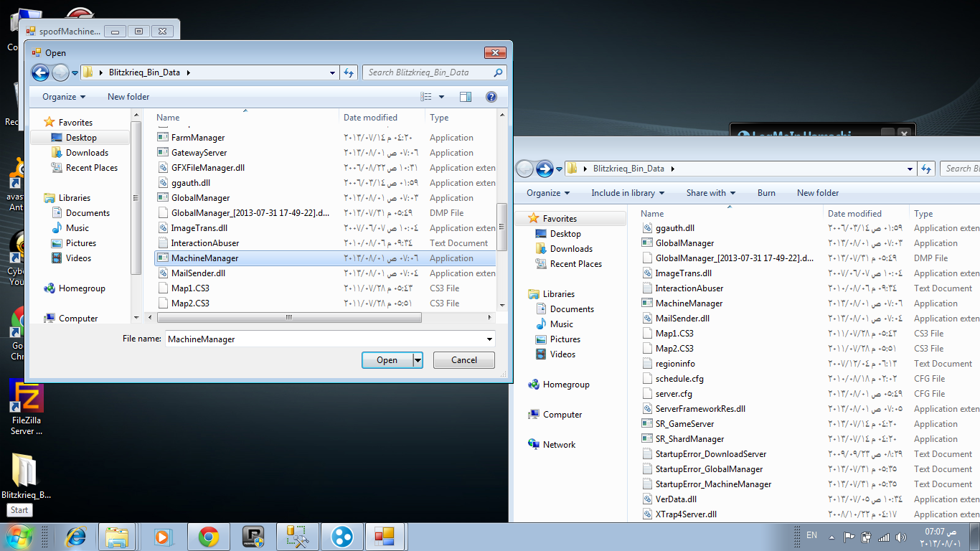This screenshot has width=980, height=551.
Task: Click the search magnifier in the Open dialog
Action: [x=498, y=72]
